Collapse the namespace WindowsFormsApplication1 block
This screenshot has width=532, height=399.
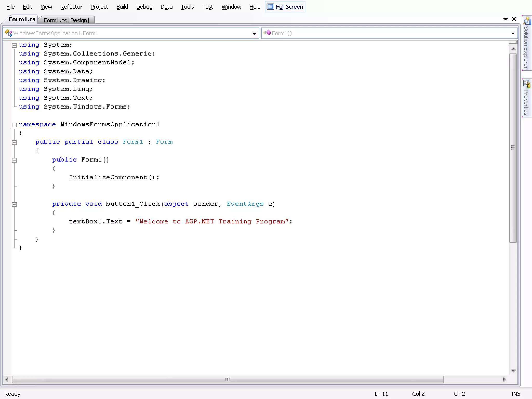point(14,125)
